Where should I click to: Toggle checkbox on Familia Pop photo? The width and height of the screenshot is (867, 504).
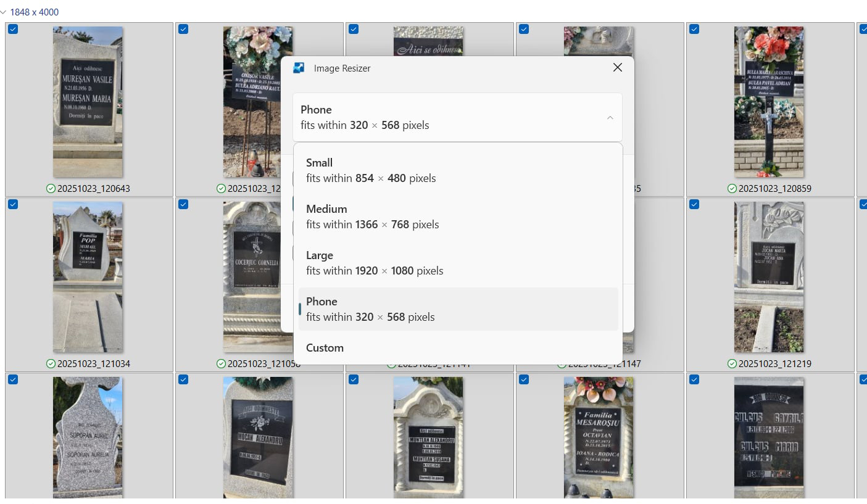pos(13,204)
